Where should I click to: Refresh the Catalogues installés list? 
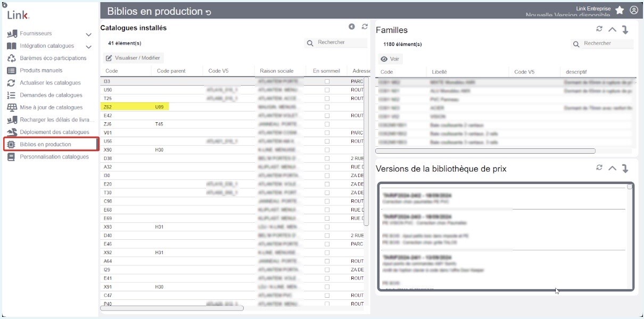tap(365, 27)
